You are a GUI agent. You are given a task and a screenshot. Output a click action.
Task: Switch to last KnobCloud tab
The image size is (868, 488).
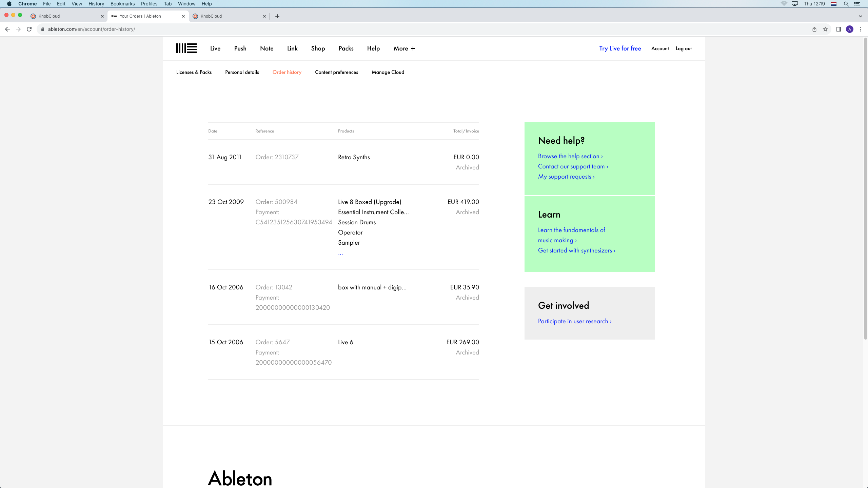(229, 16)
